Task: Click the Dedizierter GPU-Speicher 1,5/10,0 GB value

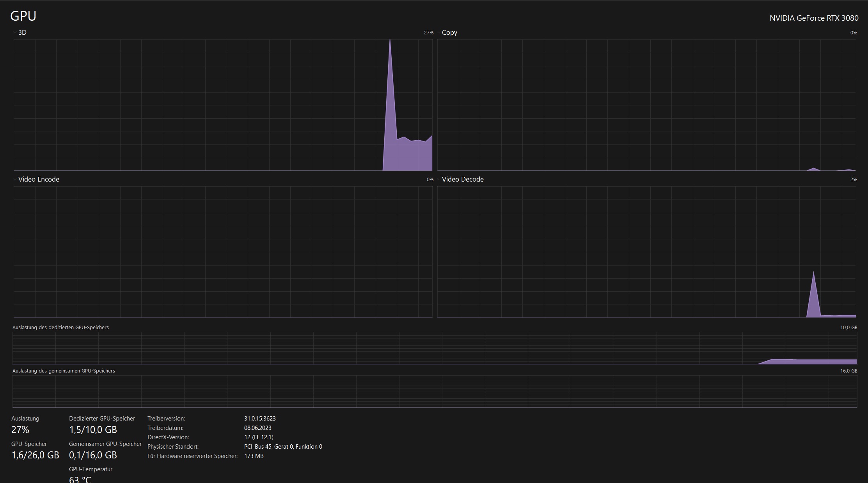Action: [x=93, y=430]
